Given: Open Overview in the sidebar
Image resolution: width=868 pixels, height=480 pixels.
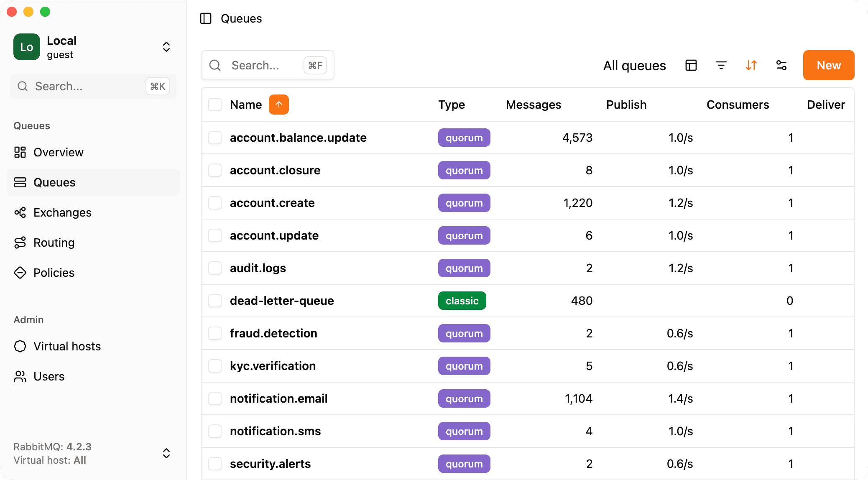Looking at the screenshot, I should 93,152.
